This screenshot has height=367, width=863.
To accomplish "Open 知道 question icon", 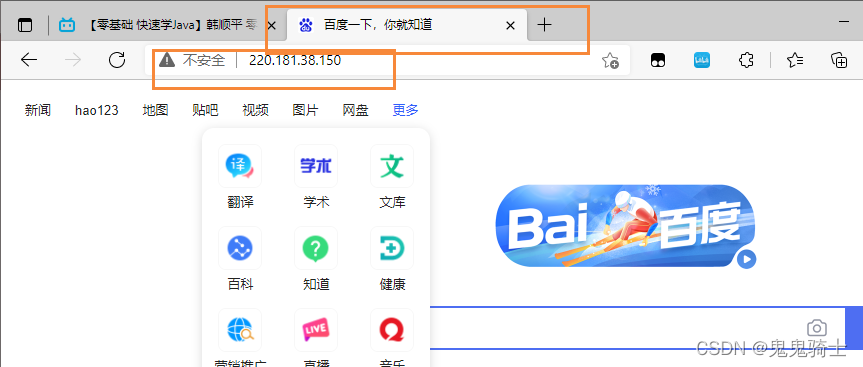I will [x=316, y=248].
